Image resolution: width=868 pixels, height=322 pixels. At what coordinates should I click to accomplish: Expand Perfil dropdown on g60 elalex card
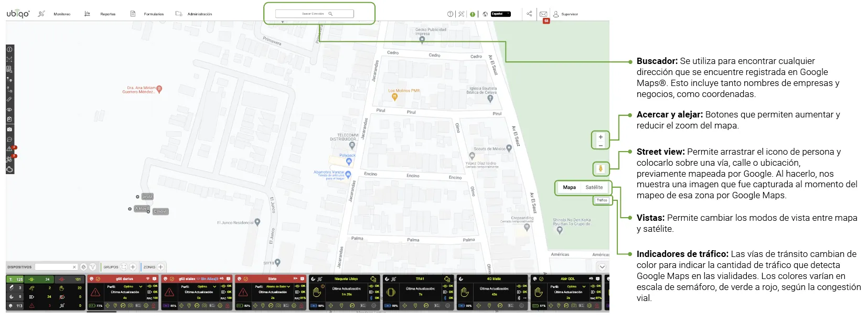tap(215, 287)
